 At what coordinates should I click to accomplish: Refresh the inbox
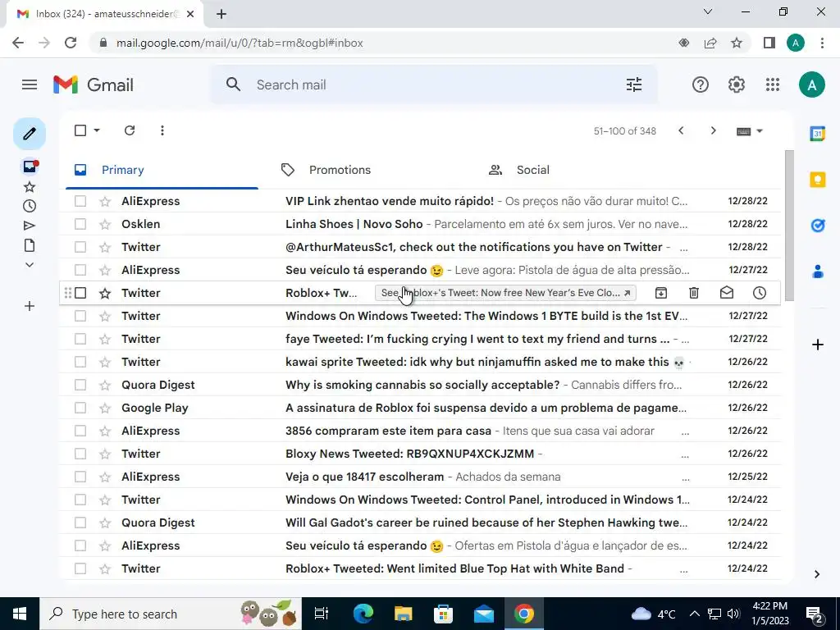[130, 130]
